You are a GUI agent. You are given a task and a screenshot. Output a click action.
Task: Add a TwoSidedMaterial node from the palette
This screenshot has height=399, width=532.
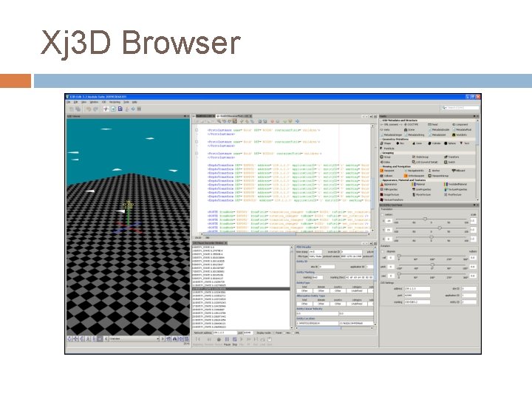click(456, 184)
